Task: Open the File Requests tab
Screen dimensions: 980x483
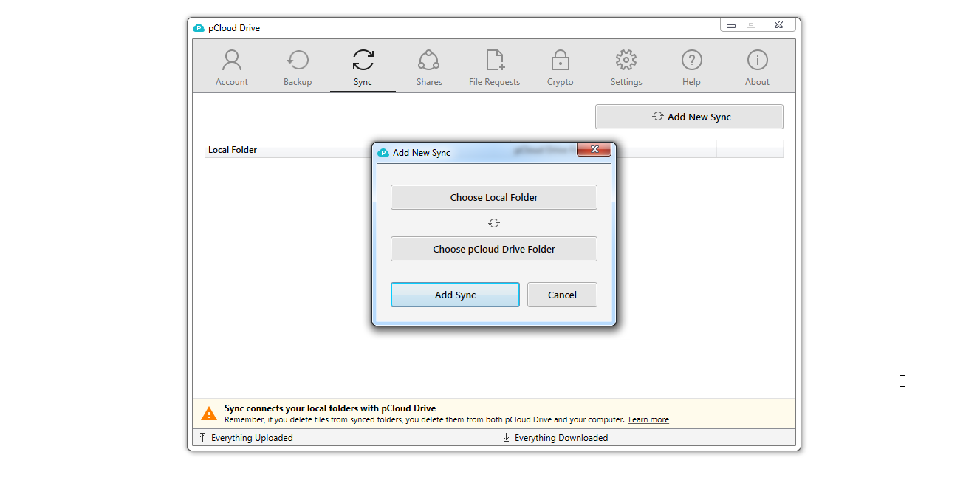Action: [x=494, y=68]
